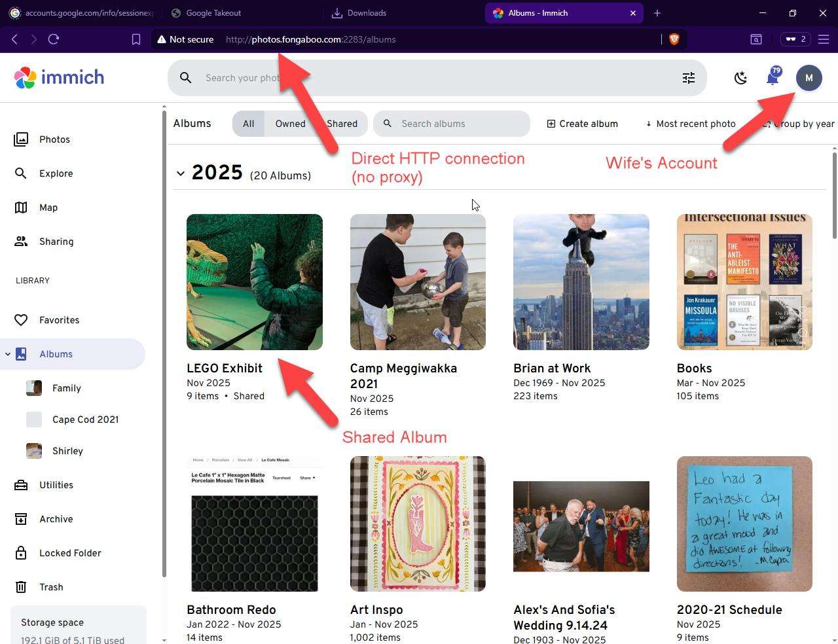Switch to accounts.google.com browser tab
Viewport: 838px width, 644px height.
81,13
